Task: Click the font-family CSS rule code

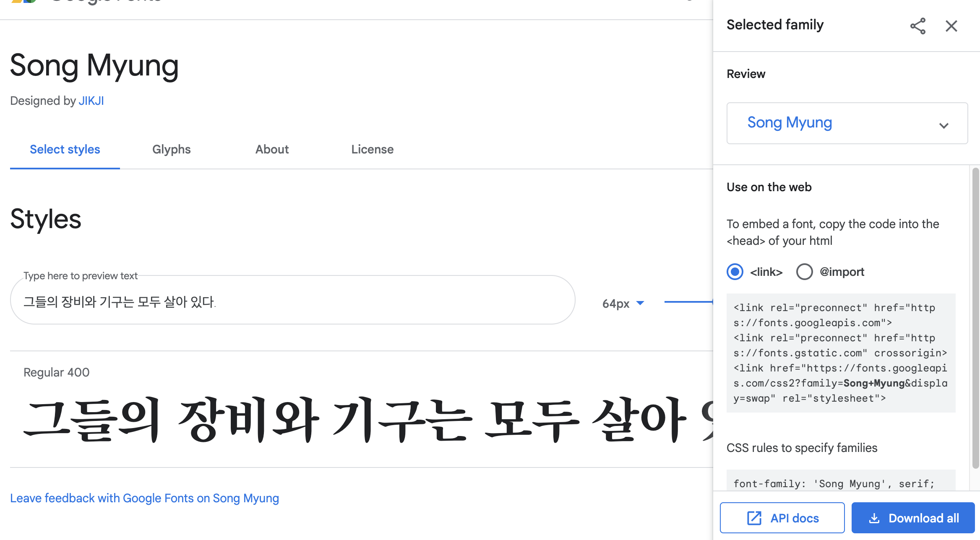Action: 834,484
